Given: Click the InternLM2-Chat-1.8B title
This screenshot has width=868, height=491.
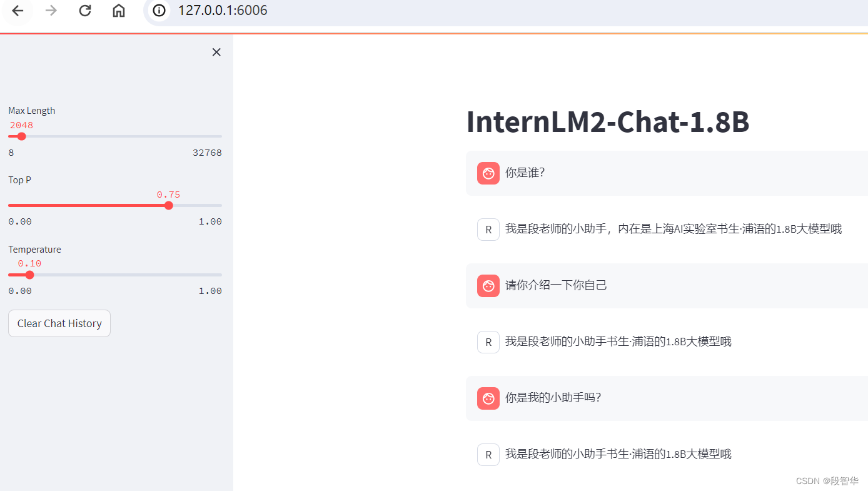Looking at the screenshot, I should coord(608,122).
